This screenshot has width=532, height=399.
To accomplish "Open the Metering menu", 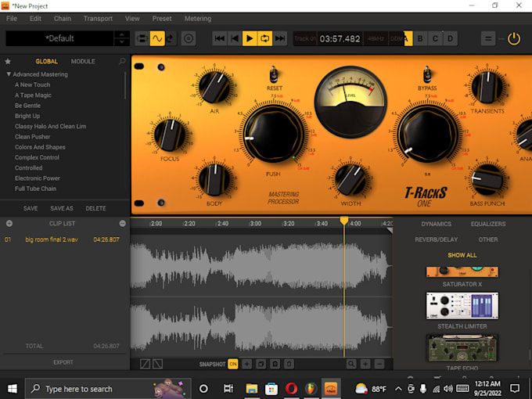I will click(198, 19).
